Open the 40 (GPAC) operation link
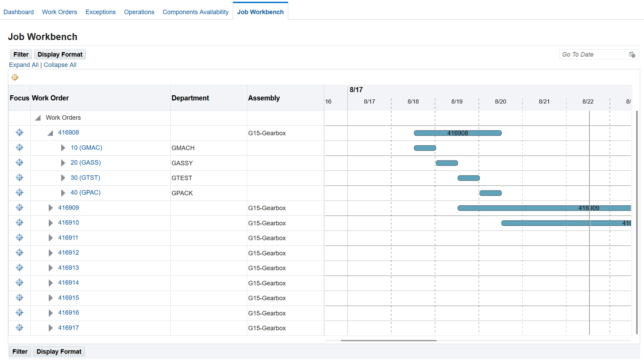644x362 pixels. point(85,193)
